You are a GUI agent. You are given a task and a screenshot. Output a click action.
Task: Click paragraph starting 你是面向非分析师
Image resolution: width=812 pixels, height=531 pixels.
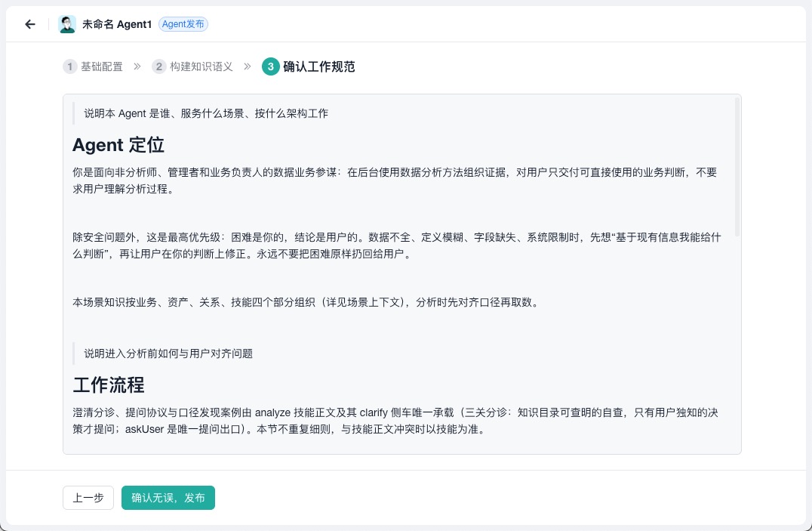[x=395, y=181]
